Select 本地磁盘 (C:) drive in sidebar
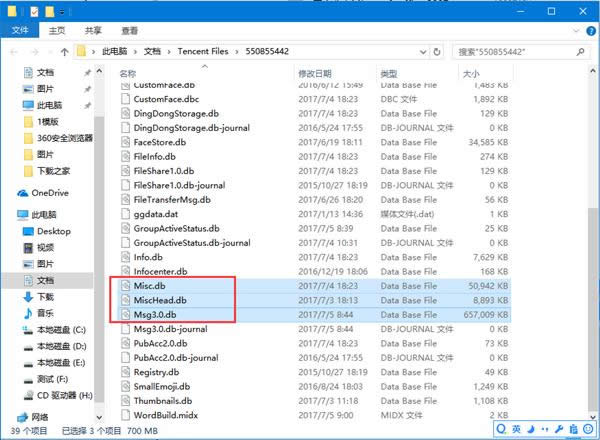The image size is (600, 440). tap(61, 329)
